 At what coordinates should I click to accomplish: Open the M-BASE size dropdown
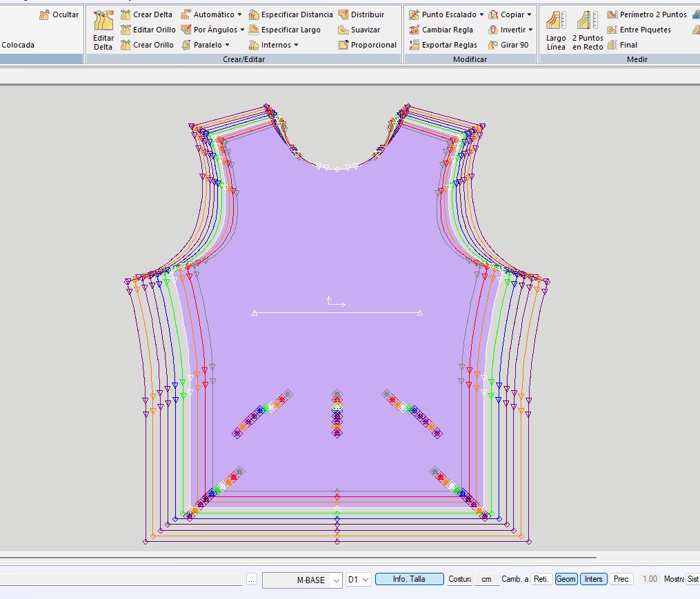tap(336, 580)
